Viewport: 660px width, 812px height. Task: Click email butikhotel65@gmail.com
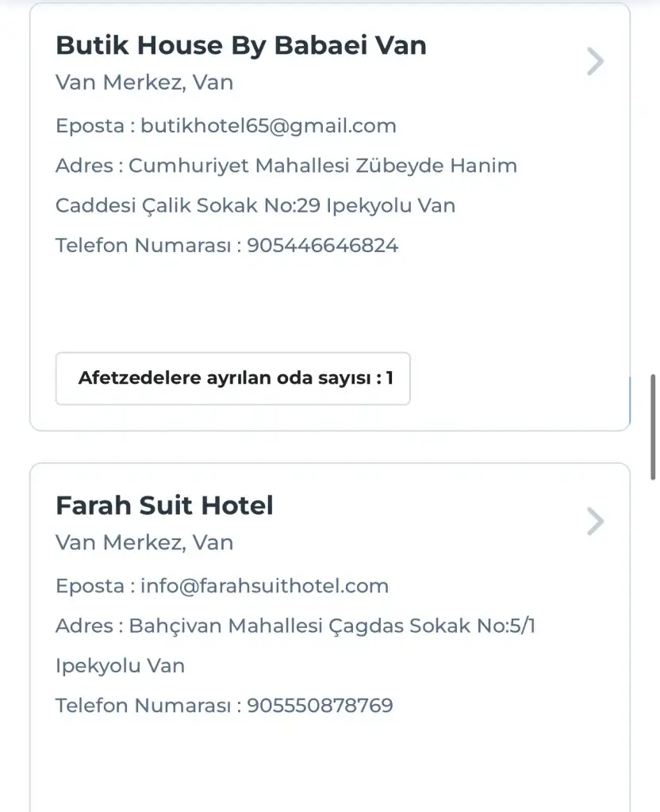[x=268, y=125]
